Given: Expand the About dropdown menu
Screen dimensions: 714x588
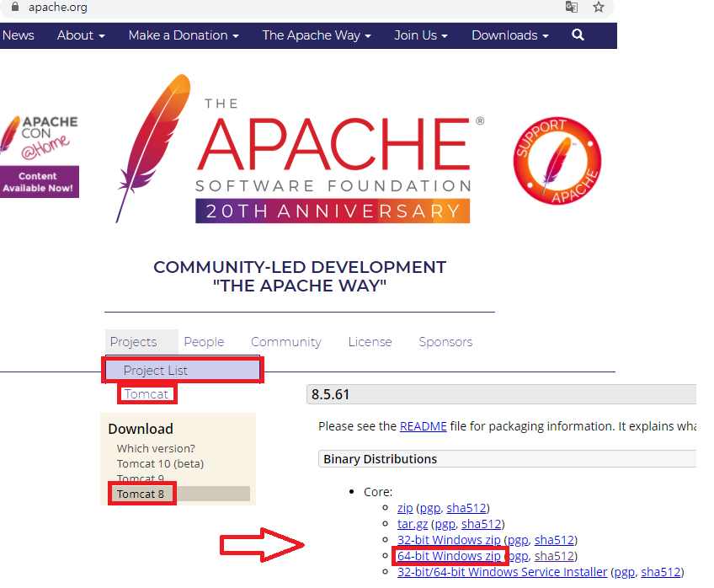Looking at the screenshot, I should tap(81, 35).
